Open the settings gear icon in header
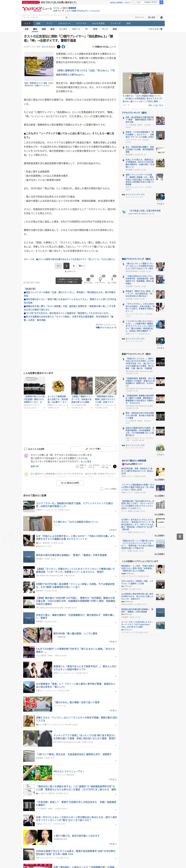 coord(161,18)
